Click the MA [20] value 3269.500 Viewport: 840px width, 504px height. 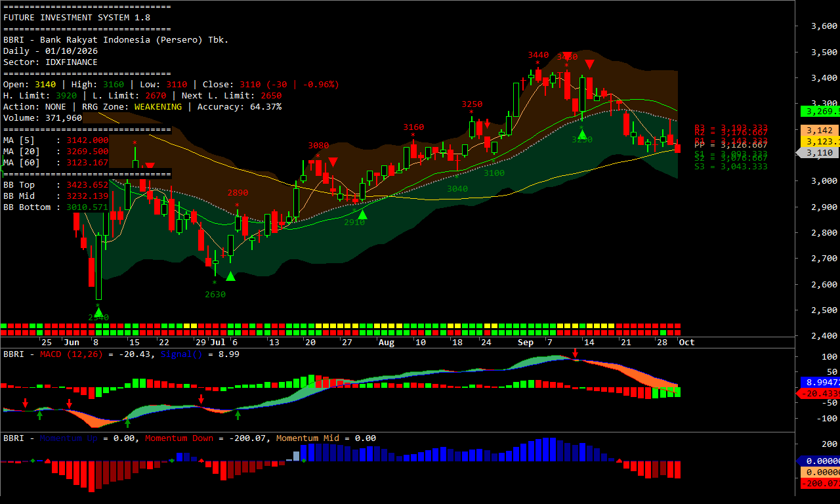(x=87, y=152)
